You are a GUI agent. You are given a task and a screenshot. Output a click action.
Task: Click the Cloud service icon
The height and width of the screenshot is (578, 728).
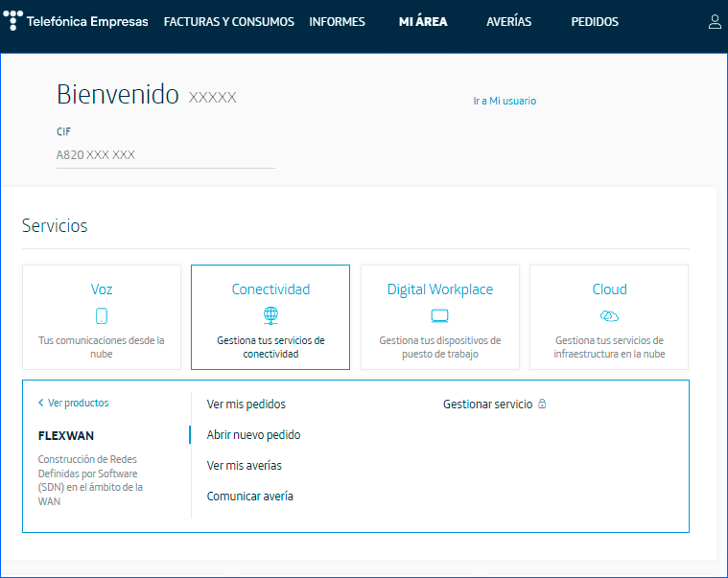[x=609, y=316]
